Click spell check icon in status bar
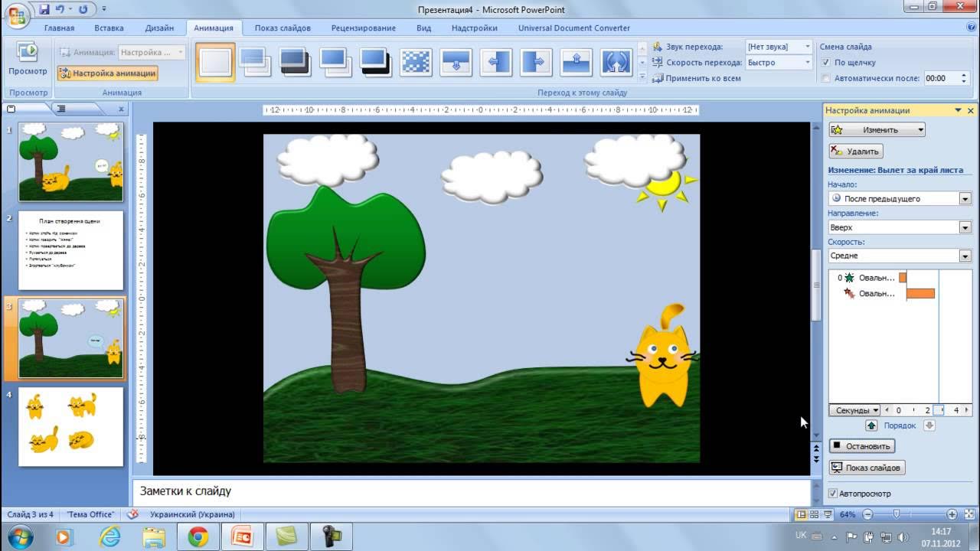The height and width of the screenshot is (551, 980). point(133,514)
